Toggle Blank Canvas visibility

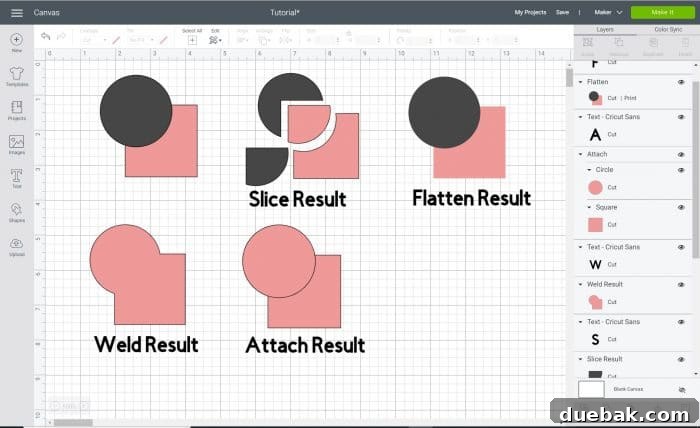pos(682,390)
